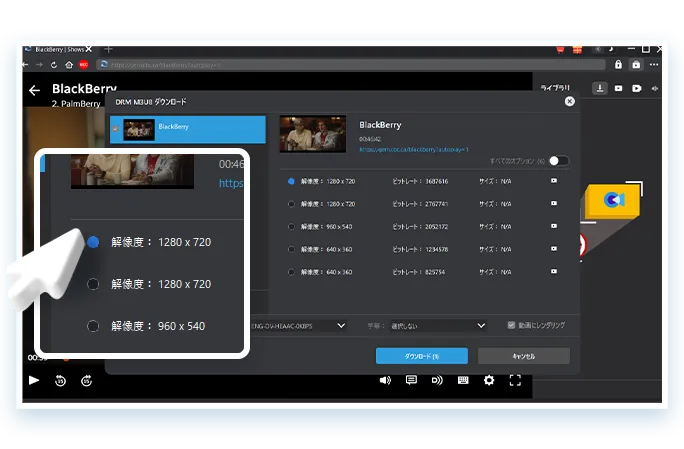Click the video camera icon in the library bar
This screenshot has height=449, width=684.
click(618, 88)
